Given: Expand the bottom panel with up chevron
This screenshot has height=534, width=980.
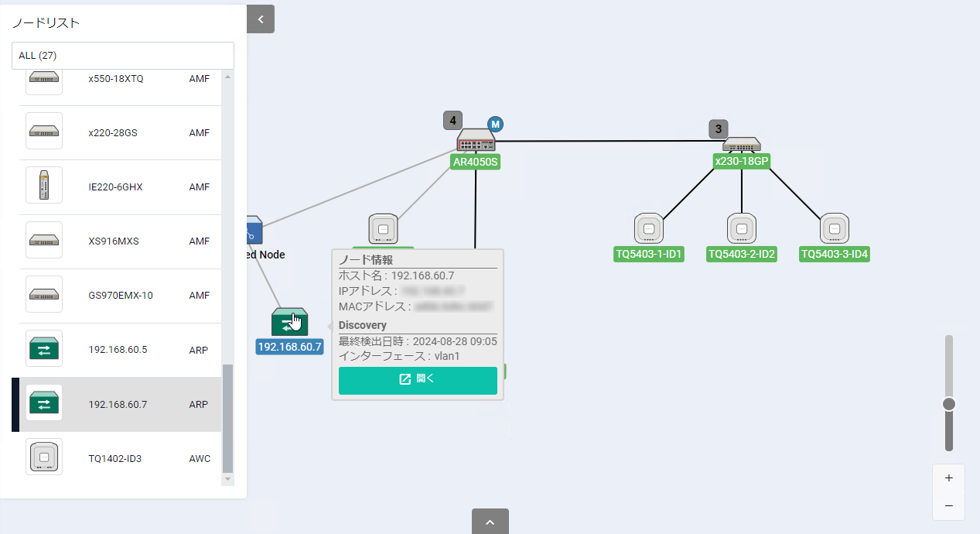Looking at the screenshot, I should click(490, 522).
